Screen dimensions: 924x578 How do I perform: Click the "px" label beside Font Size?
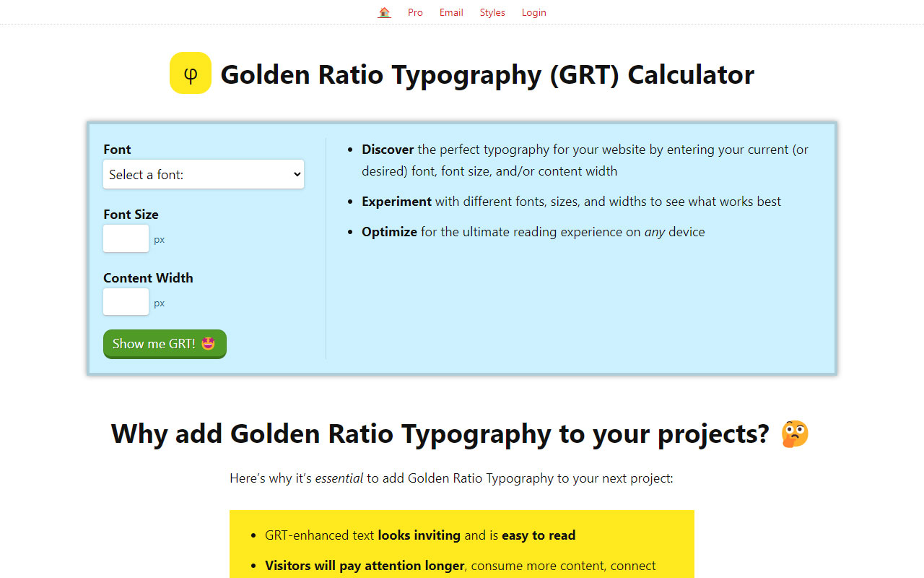159,239
